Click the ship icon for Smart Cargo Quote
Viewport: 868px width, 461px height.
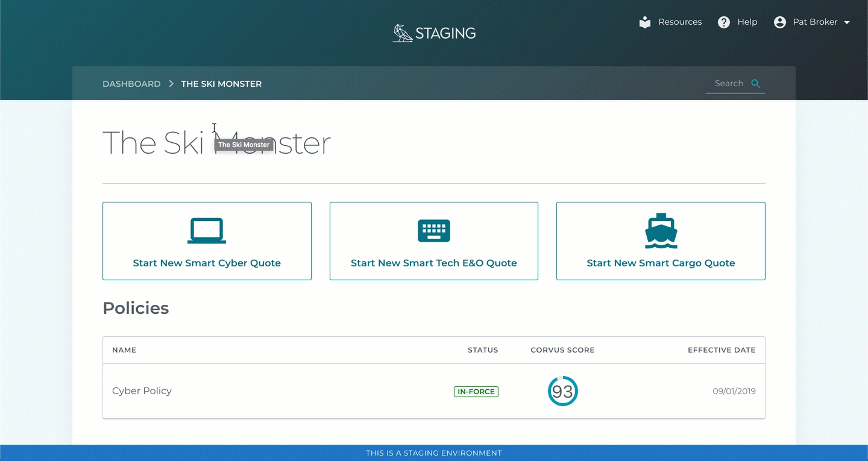pyautogui.click(x=661, y=231)
